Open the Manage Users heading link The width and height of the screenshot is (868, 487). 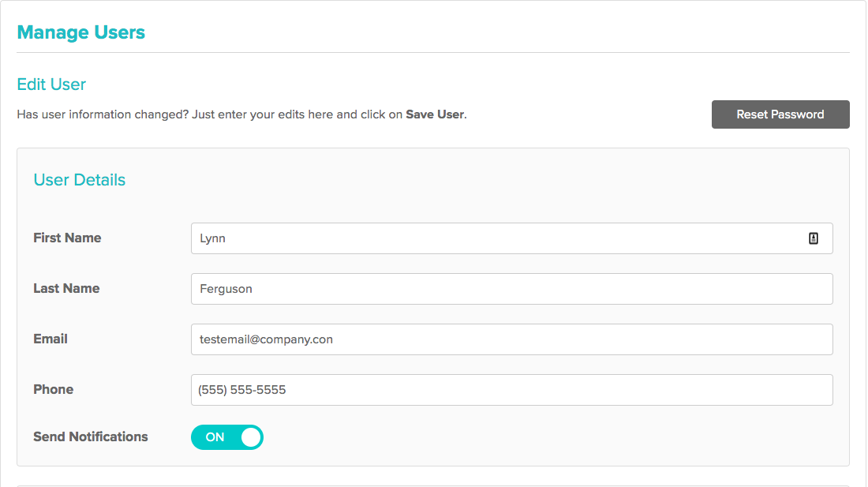click(80, 32)
